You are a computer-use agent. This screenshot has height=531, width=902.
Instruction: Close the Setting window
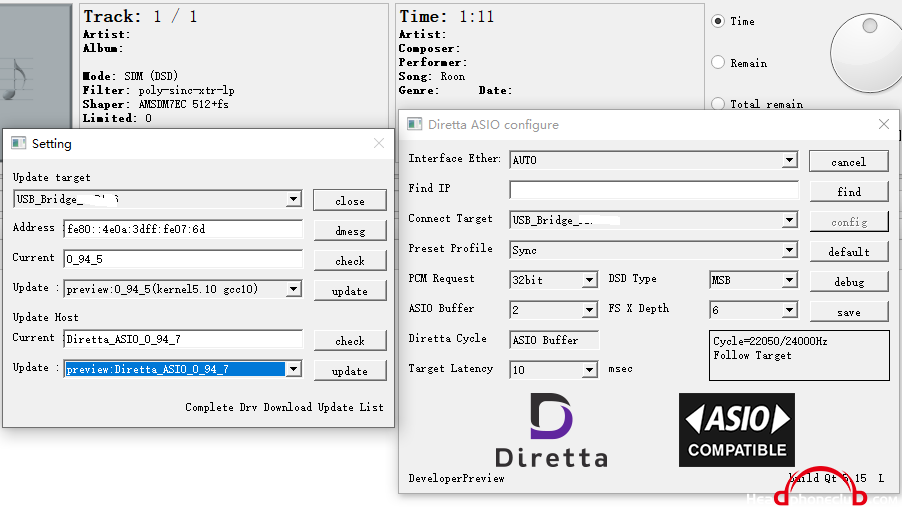(x=379, y=143)
